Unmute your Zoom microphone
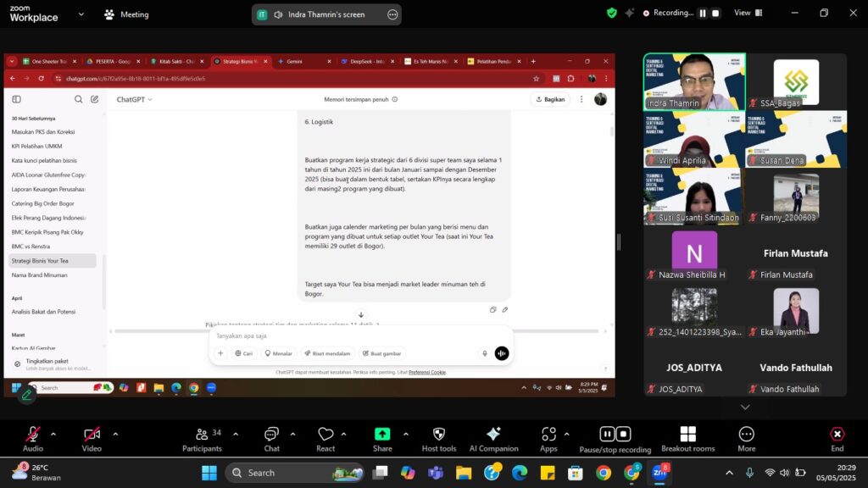Screen dimensions: 868x488 [32, 437]
